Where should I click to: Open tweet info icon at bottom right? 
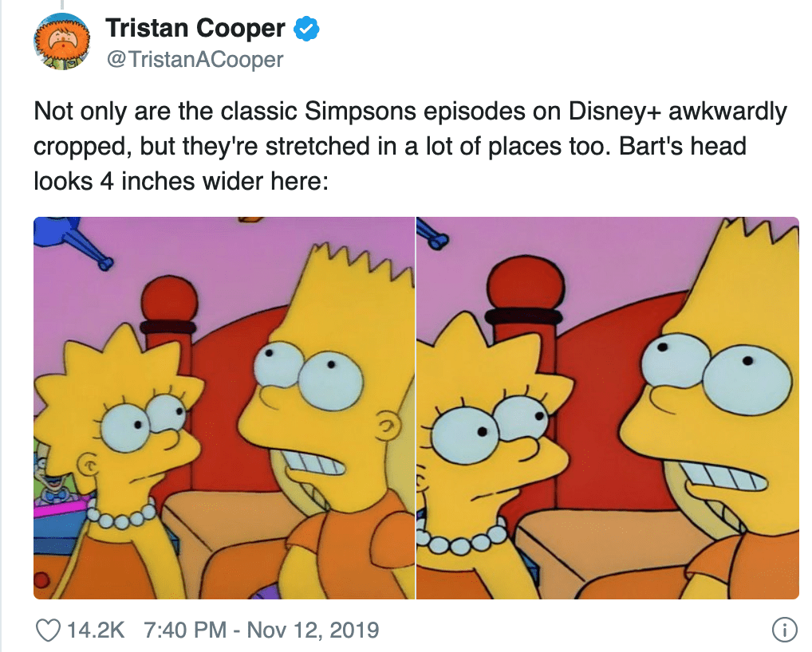pos(785,630)
